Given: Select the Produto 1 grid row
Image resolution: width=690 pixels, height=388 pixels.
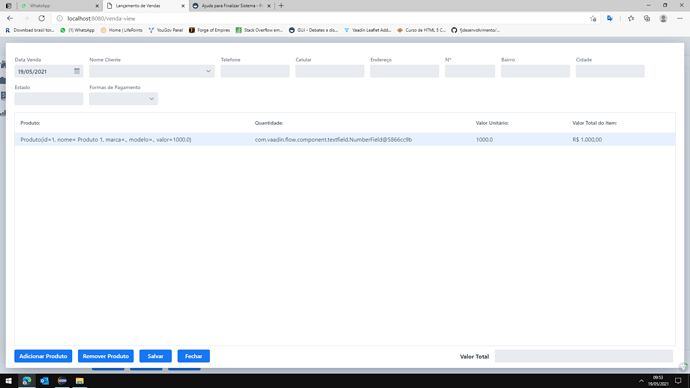Looking at the screenshot, I should (x=345, y=139).
